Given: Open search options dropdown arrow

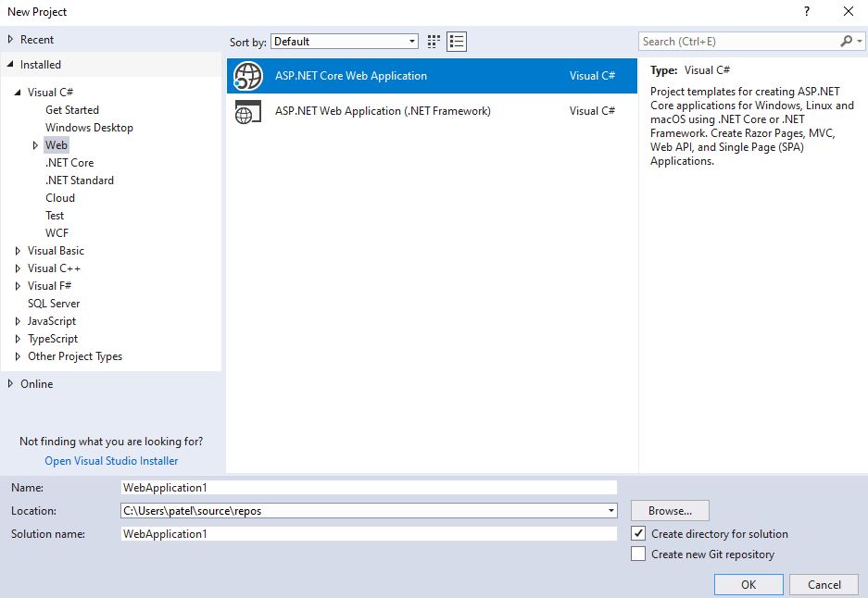Looking at the screenshot, I should pos(859,41).
